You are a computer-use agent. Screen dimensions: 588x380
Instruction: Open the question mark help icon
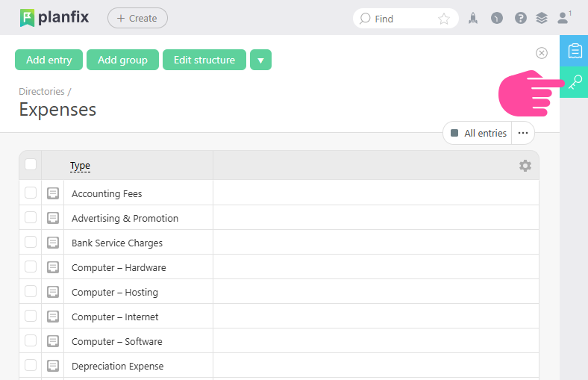coord(521,19)
